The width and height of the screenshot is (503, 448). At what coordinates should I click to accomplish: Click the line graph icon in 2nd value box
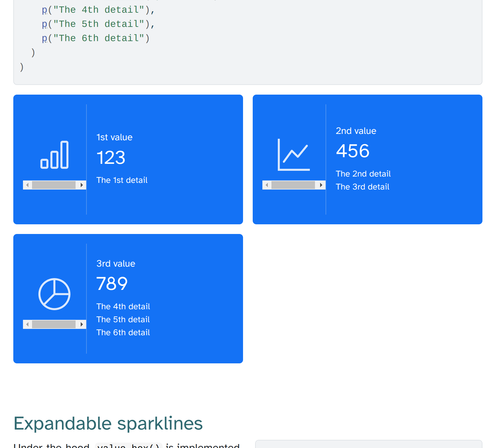pos(294,155)
